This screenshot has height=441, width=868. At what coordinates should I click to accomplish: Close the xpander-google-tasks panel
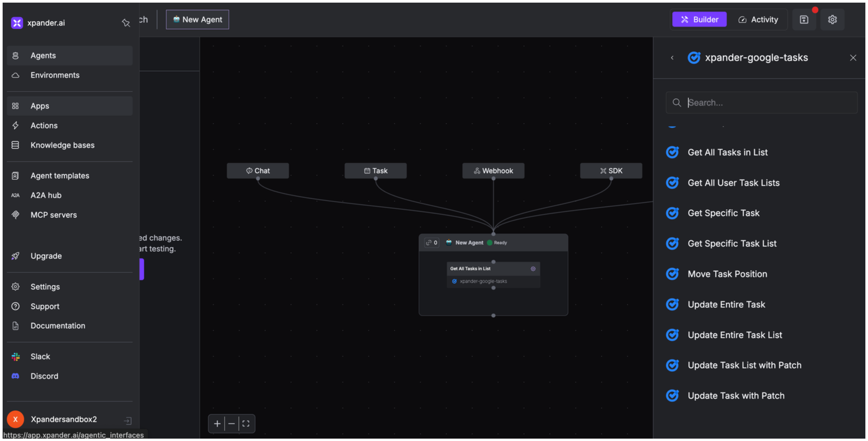tap(853, 58)
